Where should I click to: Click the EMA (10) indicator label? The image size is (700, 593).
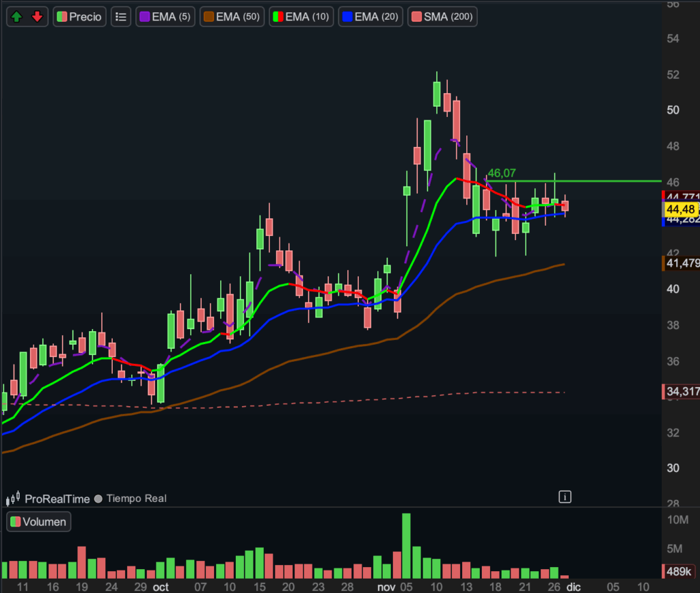point(301,16)
